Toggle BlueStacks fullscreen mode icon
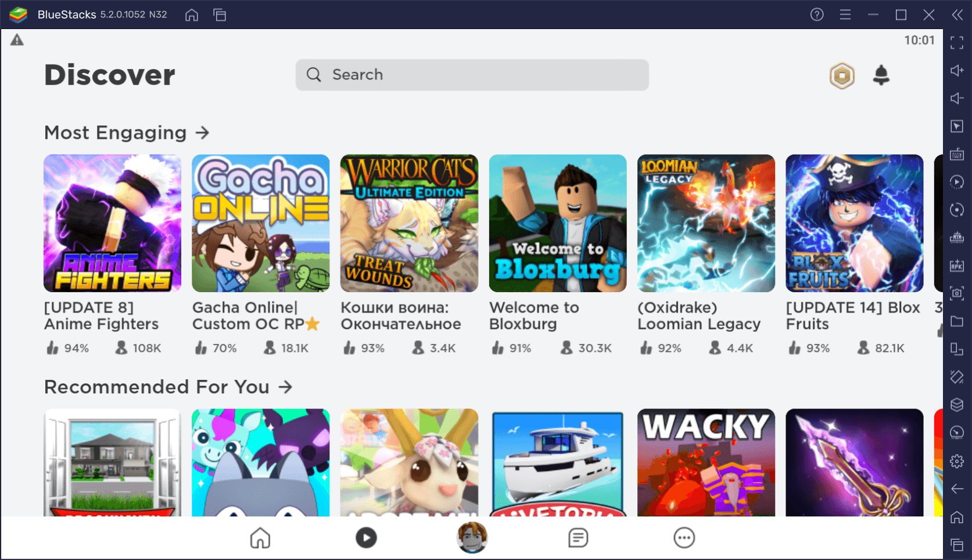The height and width of the screenshot is (560, 972). click(957, 42)
